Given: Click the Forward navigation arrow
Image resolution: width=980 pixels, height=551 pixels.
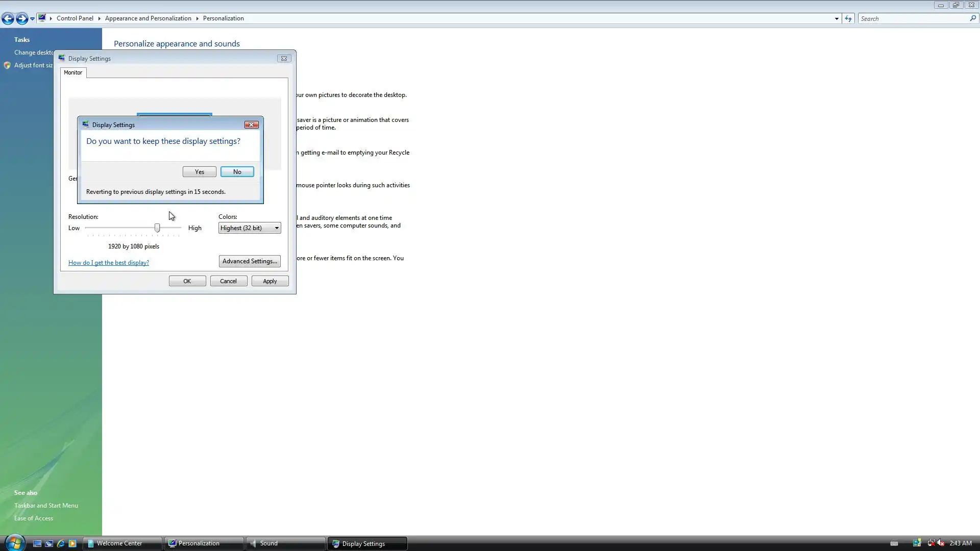Looking at the screenshot, I should point(21,19).
